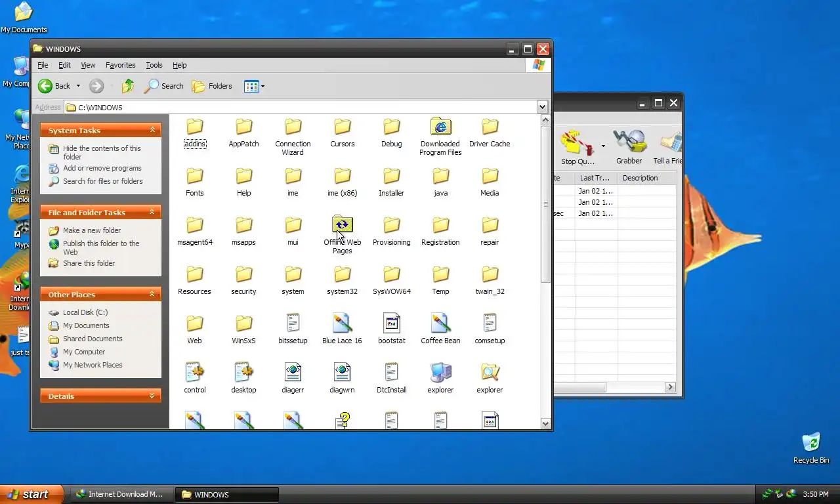
Task: Click Share this folder link
Action: pyautogui.click(x=89, y=263)
